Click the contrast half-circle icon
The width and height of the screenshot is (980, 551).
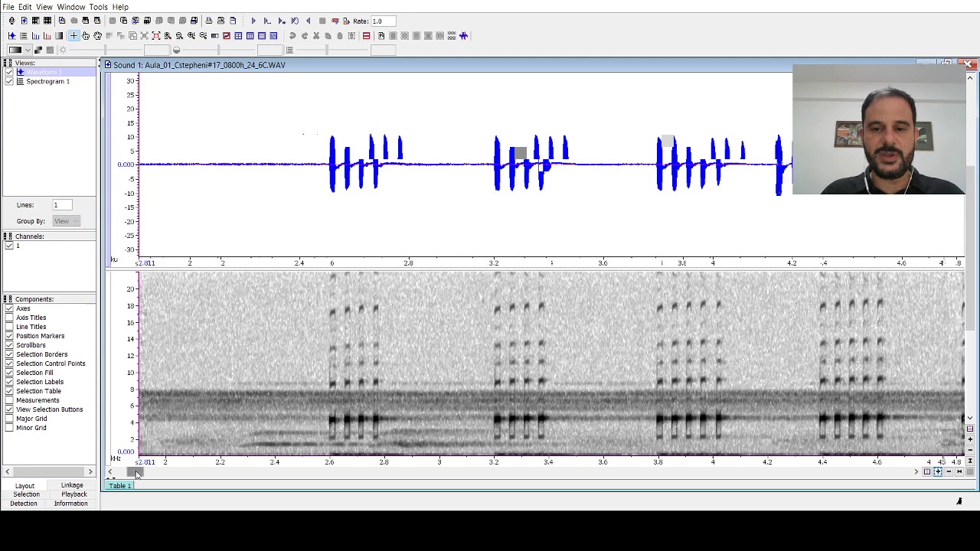[176, 50]
